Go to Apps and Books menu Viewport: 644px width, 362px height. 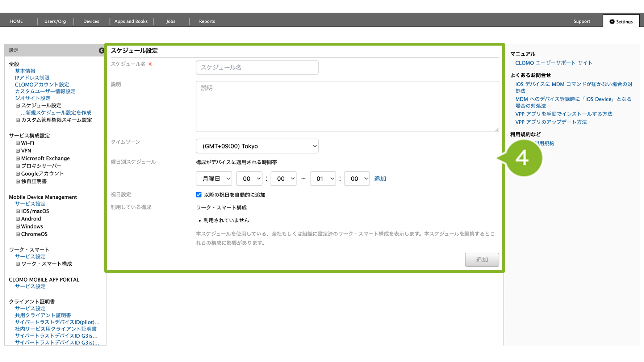131,21
